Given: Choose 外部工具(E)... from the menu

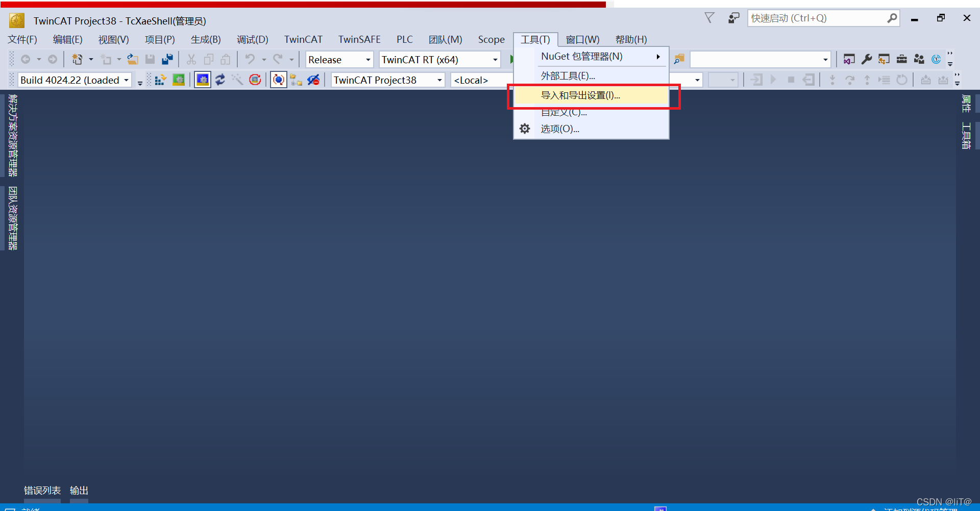Looking at the screenshot, I should 592,76.
